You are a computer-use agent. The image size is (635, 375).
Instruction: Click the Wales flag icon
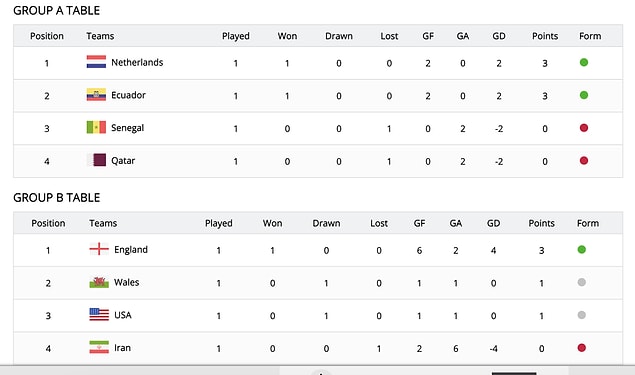click(99, 282)
